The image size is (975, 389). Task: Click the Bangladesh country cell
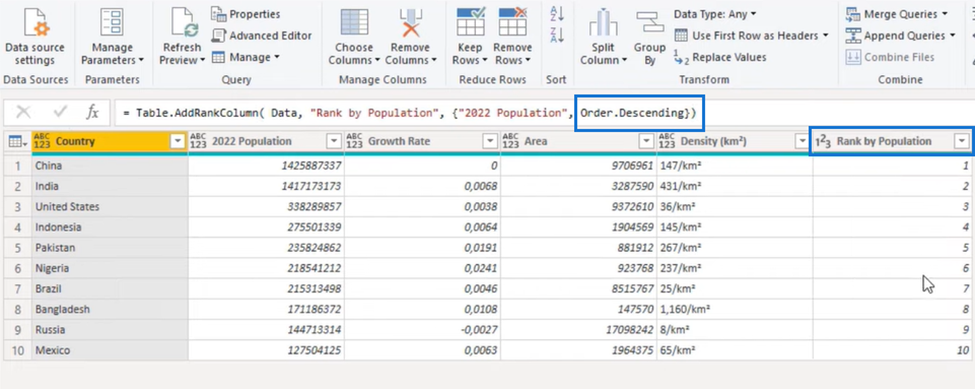pos(110,309)
